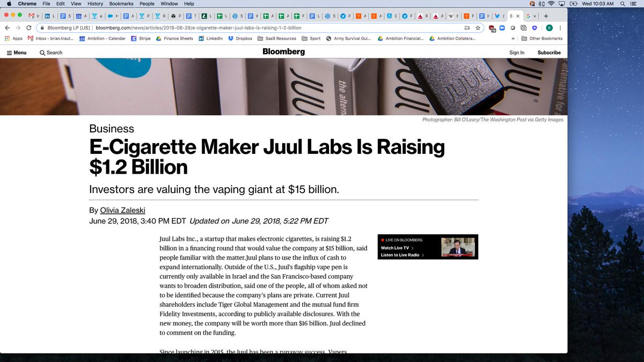The width and height of the screenshot is (644, 362).
Task: Open the Window menu
Action: pyautogui.click(x=170, y=4)
